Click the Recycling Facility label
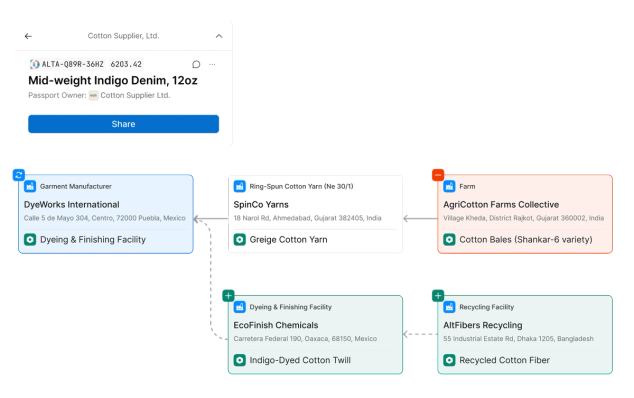Viewport: 634px width, 398px height. click(486, 307)
